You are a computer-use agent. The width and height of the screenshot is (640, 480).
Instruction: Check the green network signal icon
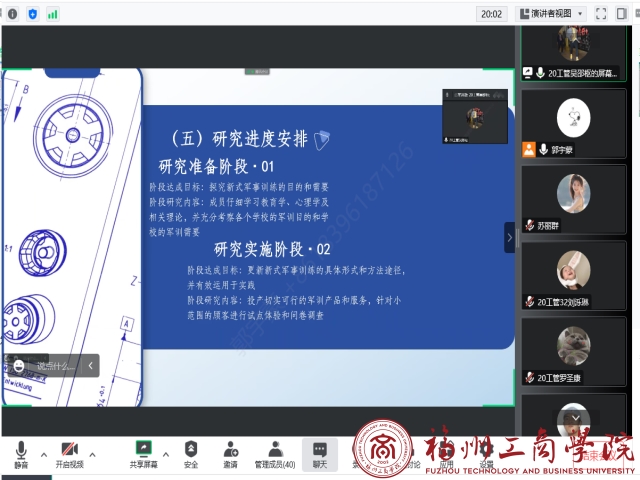tap(52, 13)
